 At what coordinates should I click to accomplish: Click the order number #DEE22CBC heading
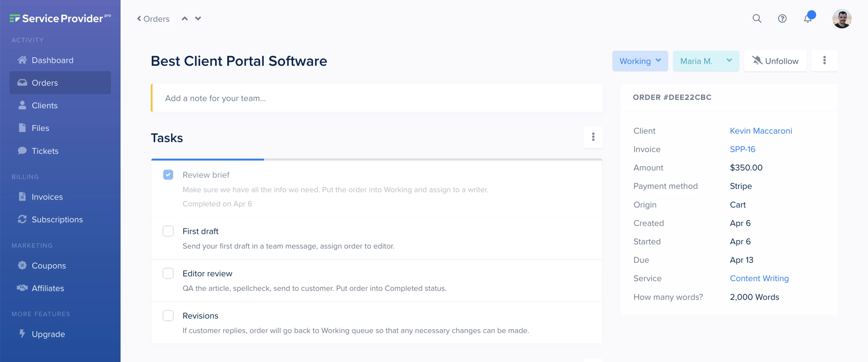tap(671, 97)
